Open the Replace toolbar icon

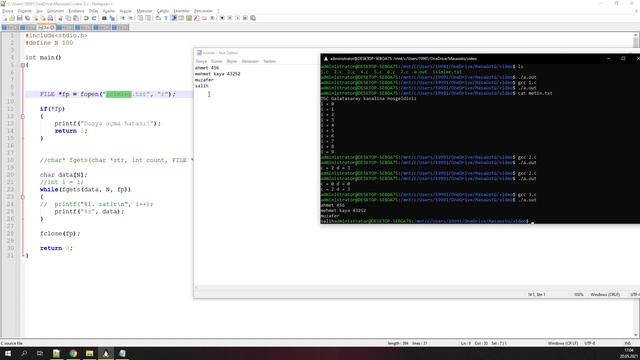point(112,18)
